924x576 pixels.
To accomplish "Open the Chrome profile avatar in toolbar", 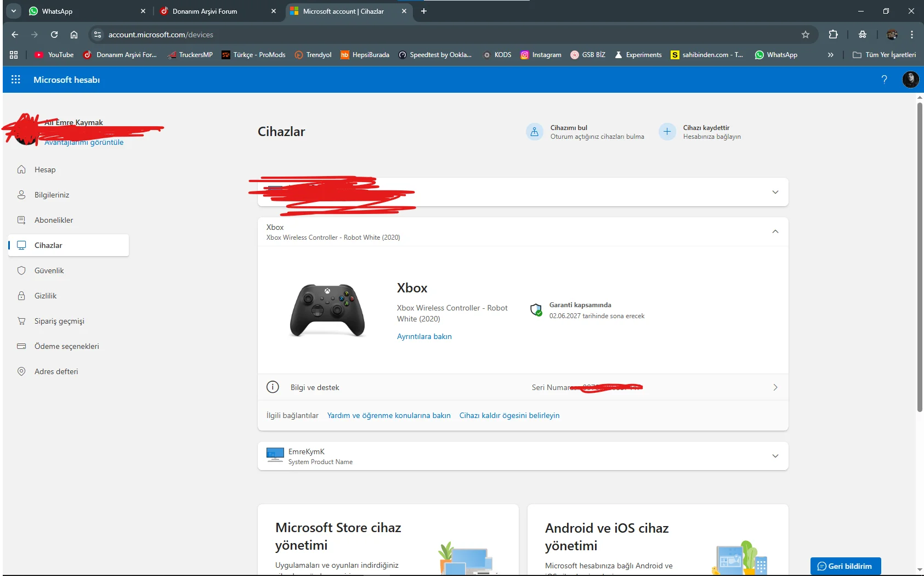I will (892, 35).
